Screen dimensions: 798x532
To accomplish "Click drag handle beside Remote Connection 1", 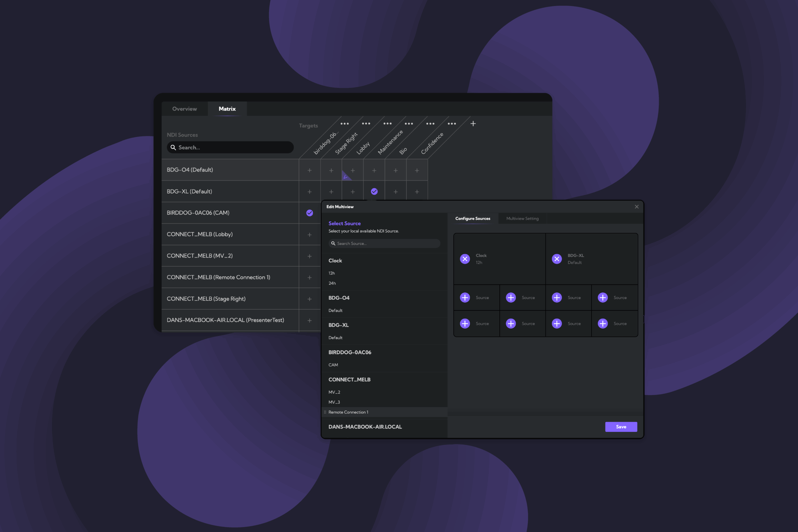I will pos(325,412).
